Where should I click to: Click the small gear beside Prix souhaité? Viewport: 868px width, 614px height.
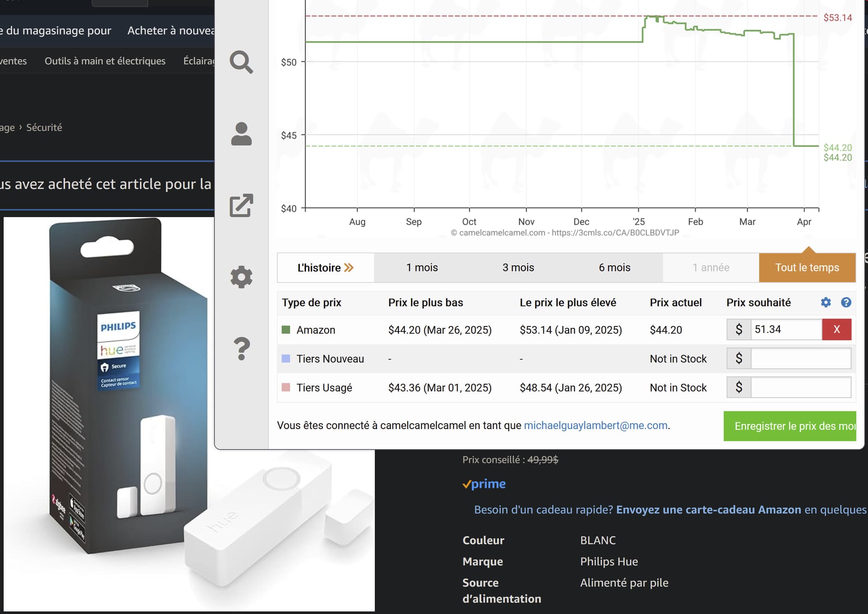826,302
